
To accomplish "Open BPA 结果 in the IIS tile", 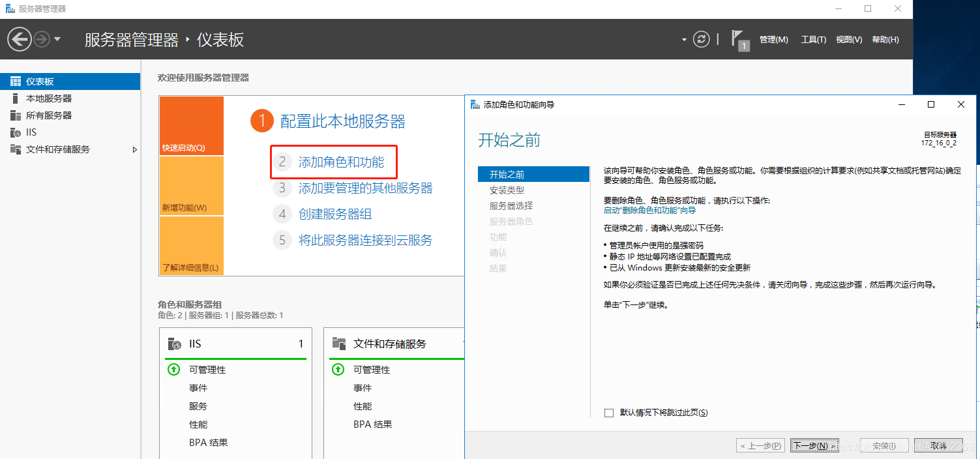I will 209,443.
